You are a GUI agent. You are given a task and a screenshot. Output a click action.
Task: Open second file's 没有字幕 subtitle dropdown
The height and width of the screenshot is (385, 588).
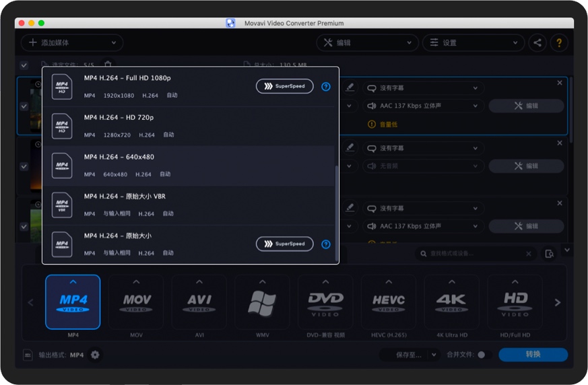coord(423,148)
